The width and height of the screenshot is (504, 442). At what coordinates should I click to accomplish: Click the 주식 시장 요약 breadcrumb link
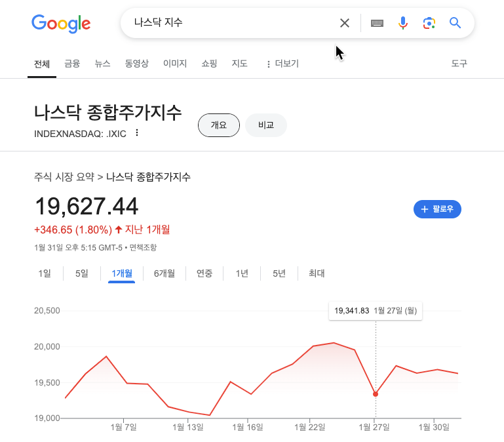point(64,177)
